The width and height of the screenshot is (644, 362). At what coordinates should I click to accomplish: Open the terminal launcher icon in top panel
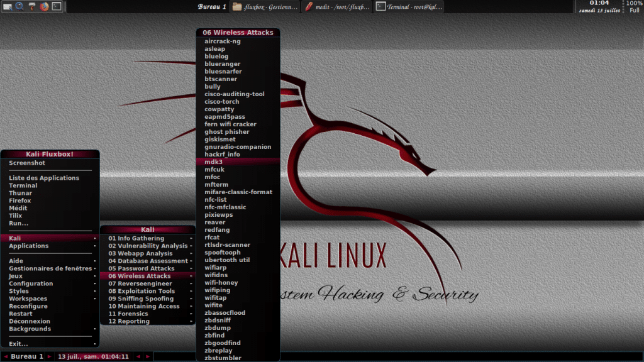pos(57,6)
